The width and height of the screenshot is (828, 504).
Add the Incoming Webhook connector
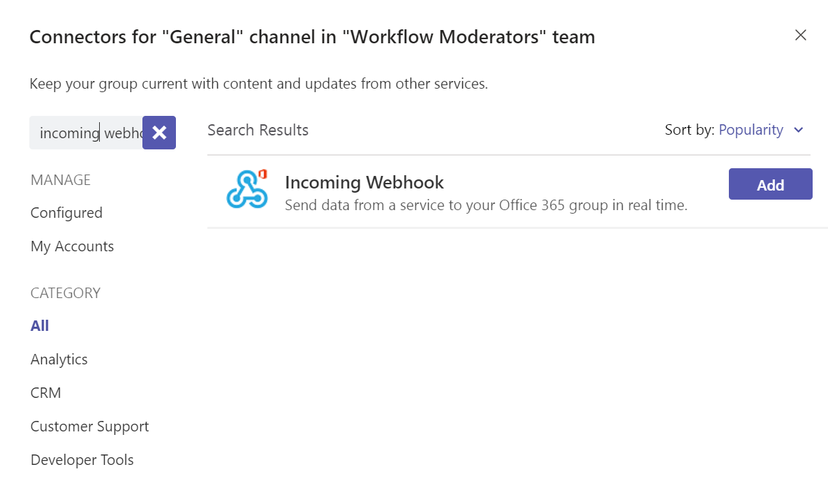pyautogui.click(x=770, y=184)
